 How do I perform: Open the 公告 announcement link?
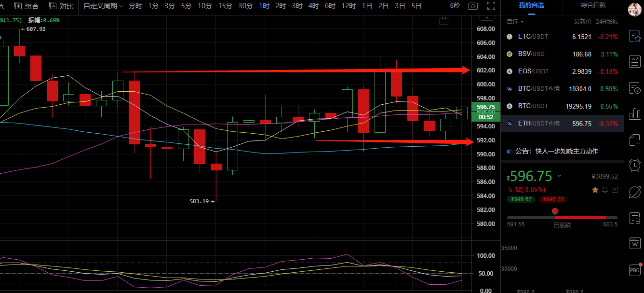click(x=556, y=151)
